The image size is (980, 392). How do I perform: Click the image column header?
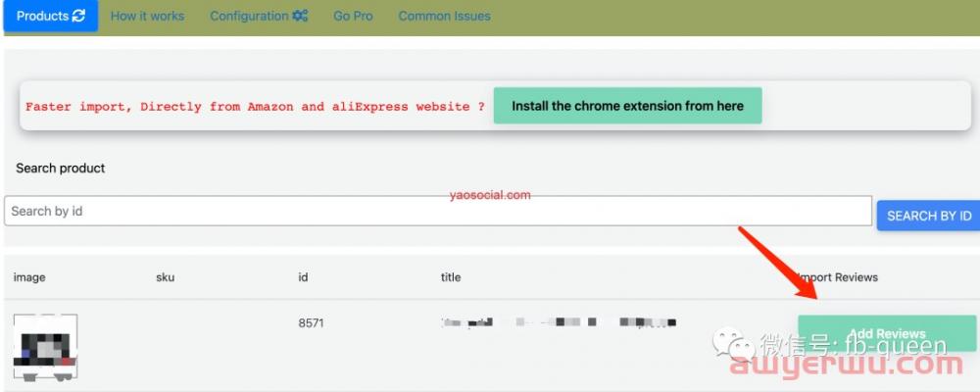(x=29, y=277)
